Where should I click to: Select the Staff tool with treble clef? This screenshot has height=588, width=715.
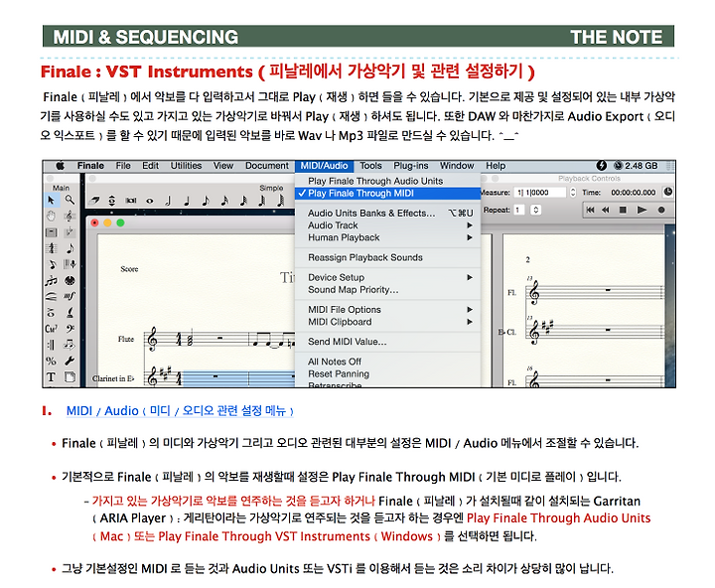(70, 216)
